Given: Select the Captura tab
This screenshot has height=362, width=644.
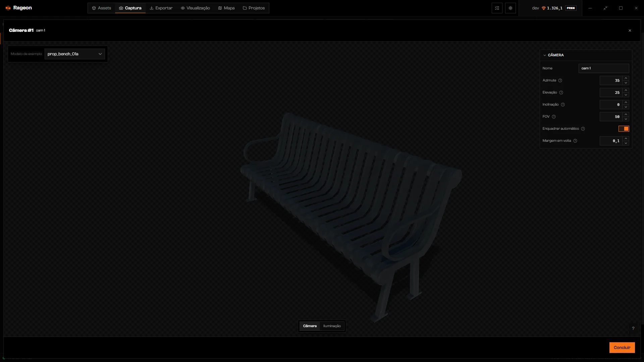Looking at the screenshot, I should click(130, 8).
